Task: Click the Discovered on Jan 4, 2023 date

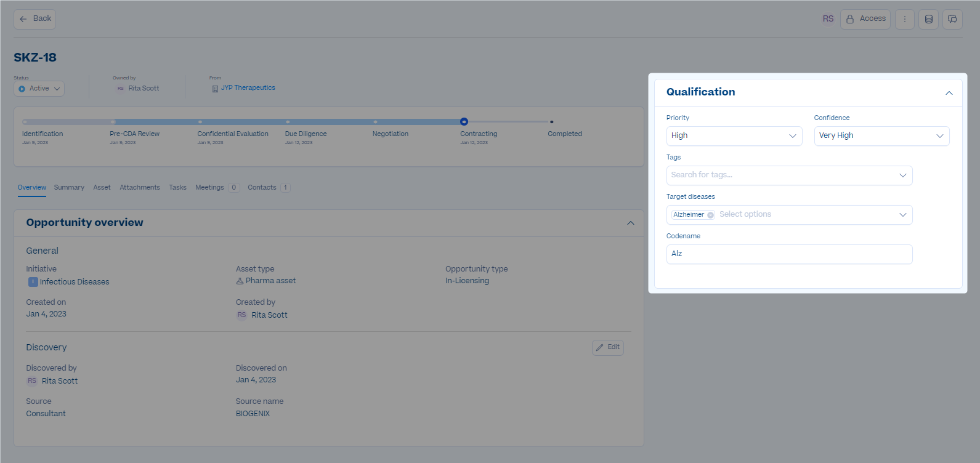Action: (x=256, y=380)
